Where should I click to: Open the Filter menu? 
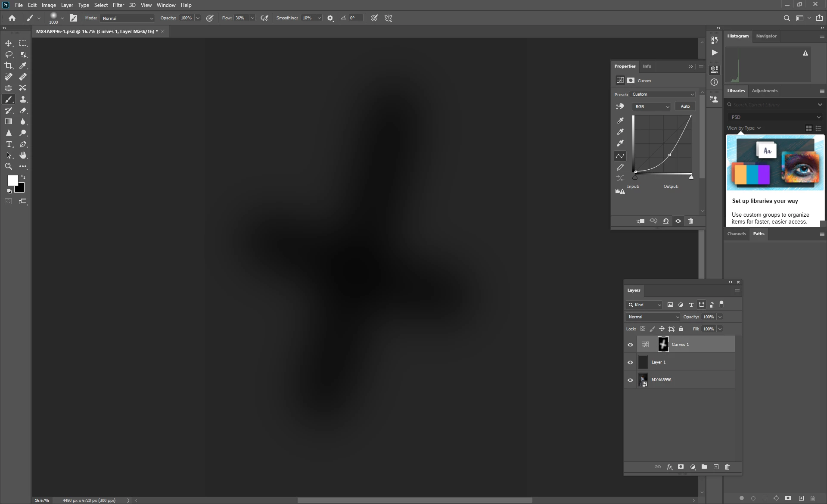118,5
